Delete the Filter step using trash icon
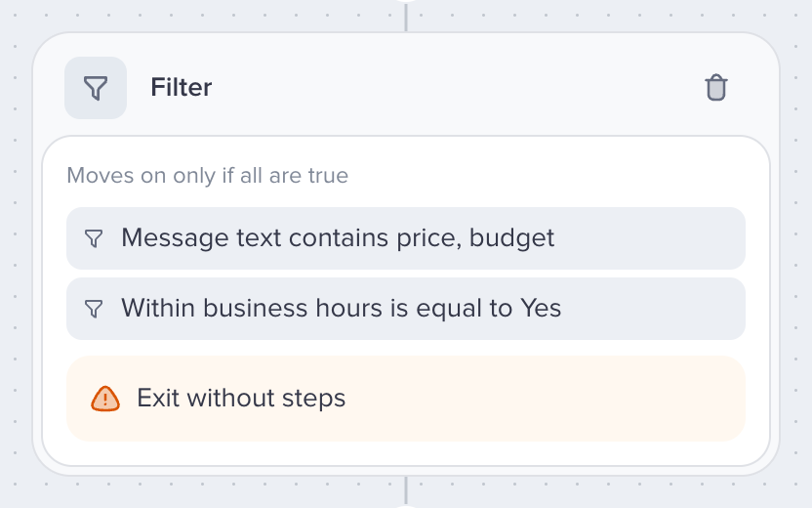The image size is (812, 508). [x=716, y=88]
